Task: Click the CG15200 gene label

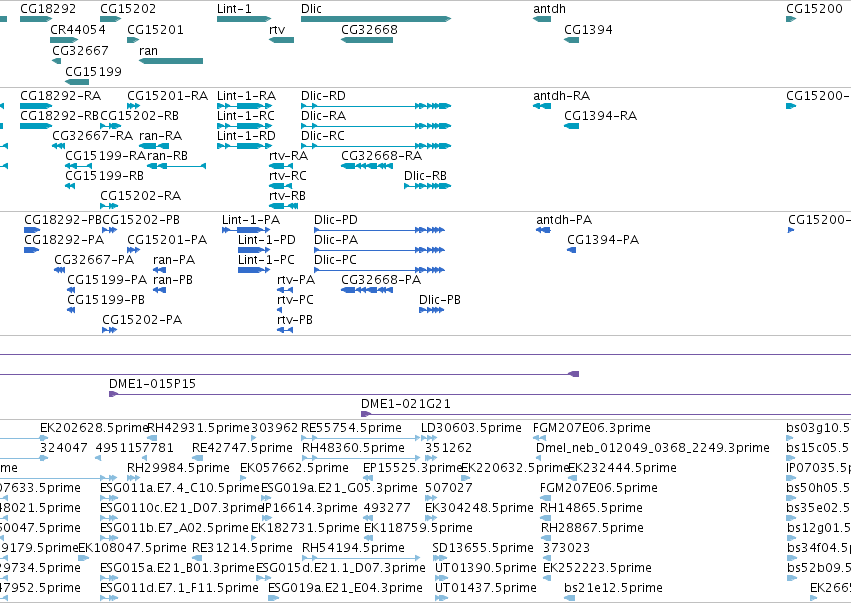Action: [x=814, y=9]
